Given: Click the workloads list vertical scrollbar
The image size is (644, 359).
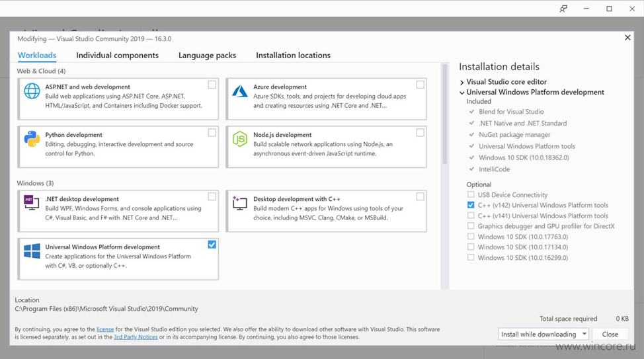Looking at the screenshot, I should pos(444,115).
